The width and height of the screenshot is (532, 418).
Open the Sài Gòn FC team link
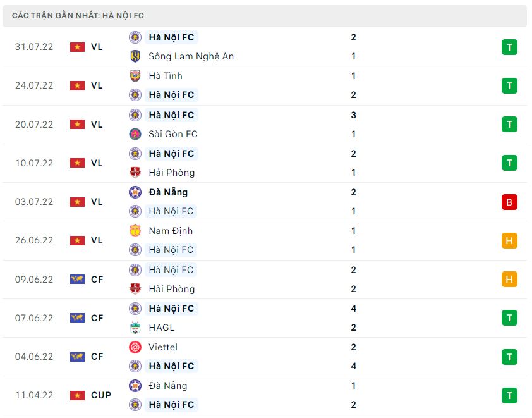[173, 134]
